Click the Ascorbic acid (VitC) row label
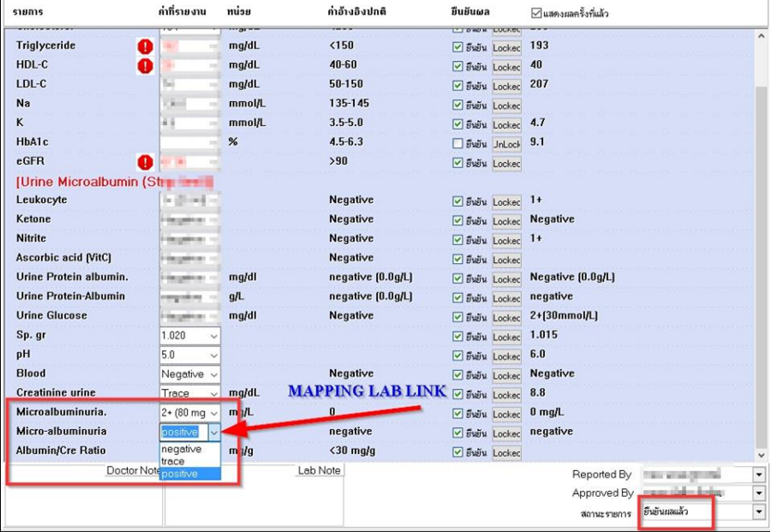This screenshot has height=532, width=772. pos(64,258)
